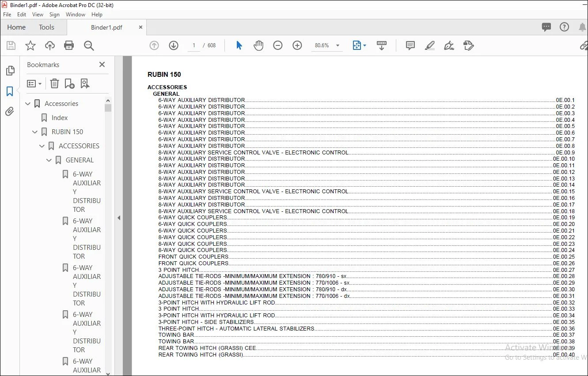Add a sticky note comment
The width and height of the screenshot is (588, 376).
[x=410, y=45]
